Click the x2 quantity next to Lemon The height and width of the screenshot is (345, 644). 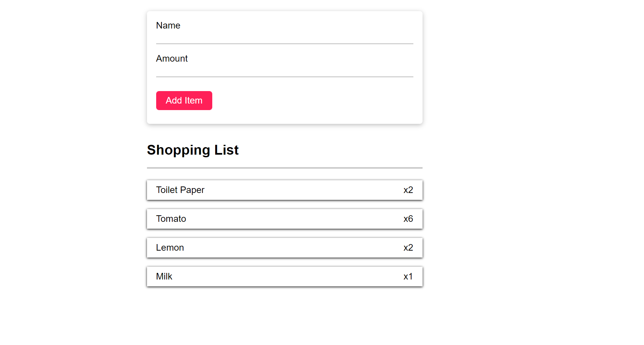[408, 248]
